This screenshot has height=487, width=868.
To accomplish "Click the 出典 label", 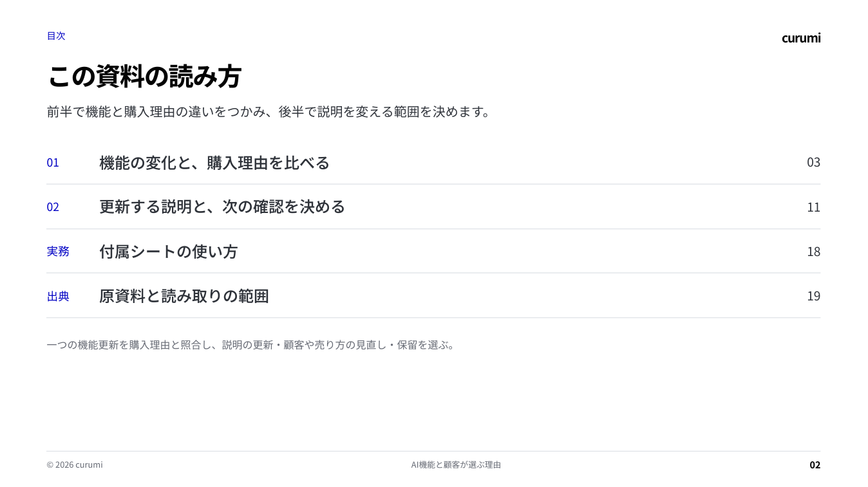I will [58, 297].
